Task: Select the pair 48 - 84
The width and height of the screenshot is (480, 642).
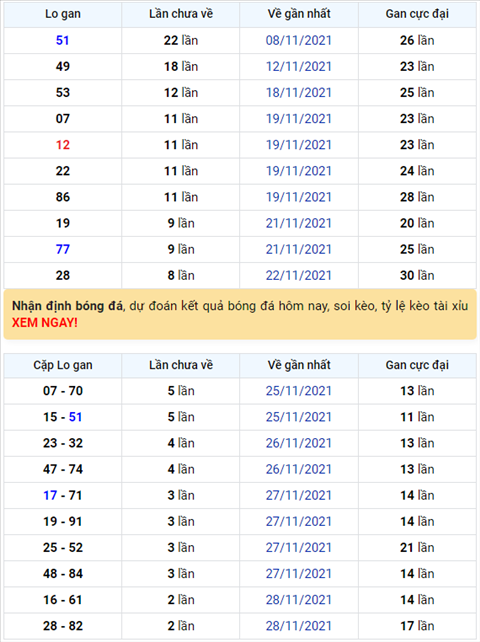Action: (63, 574)
